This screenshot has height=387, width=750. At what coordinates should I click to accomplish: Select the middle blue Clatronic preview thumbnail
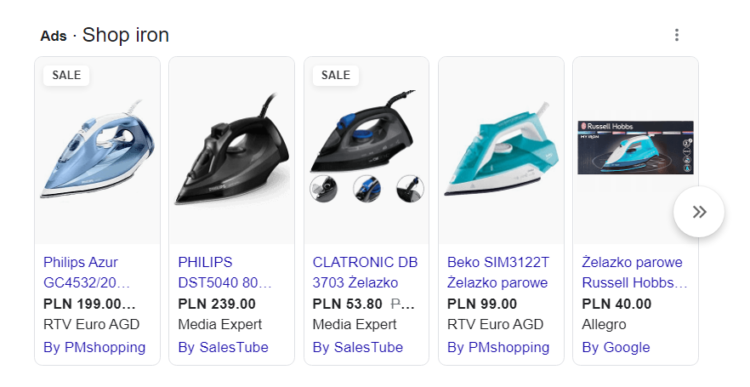(x=367, y=188)
